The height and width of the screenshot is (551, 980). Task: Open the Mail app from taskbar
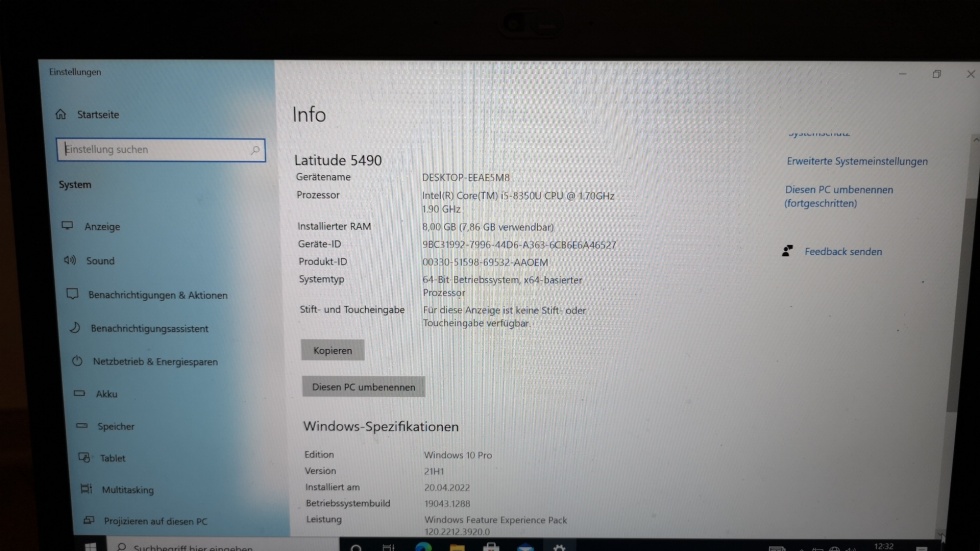526,547
